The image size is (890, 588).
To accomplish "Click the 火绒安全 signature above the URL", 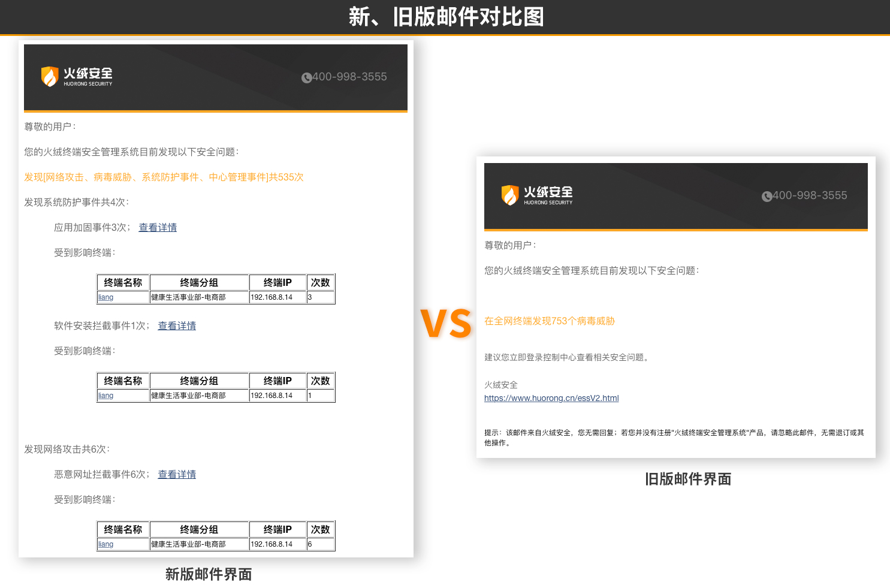I will coord(501,385).
